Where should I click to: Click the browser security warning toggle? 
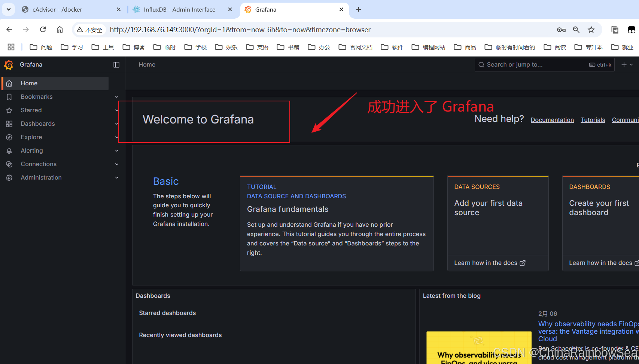[89, 30]
